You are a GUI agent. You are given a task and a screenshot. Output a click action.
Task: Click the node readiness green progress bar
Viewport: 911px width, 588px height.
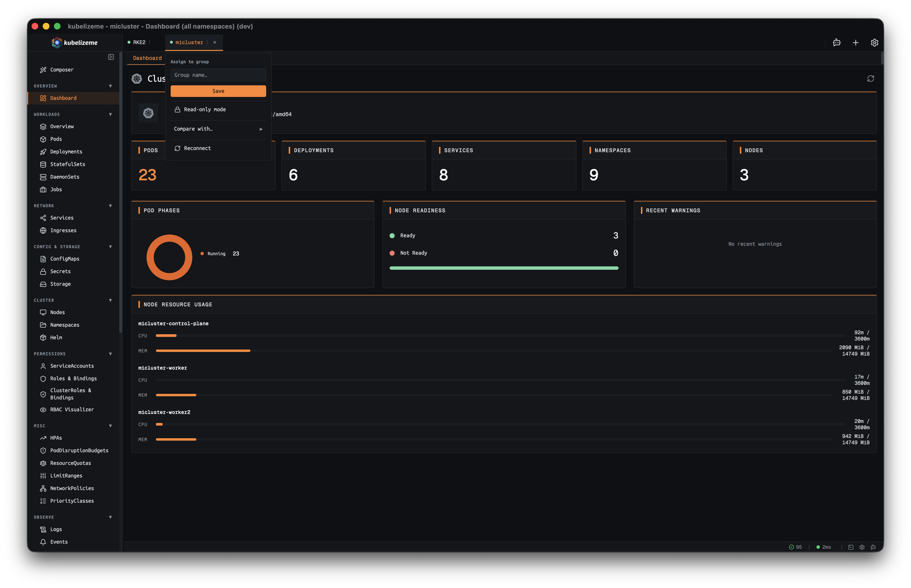503,268
